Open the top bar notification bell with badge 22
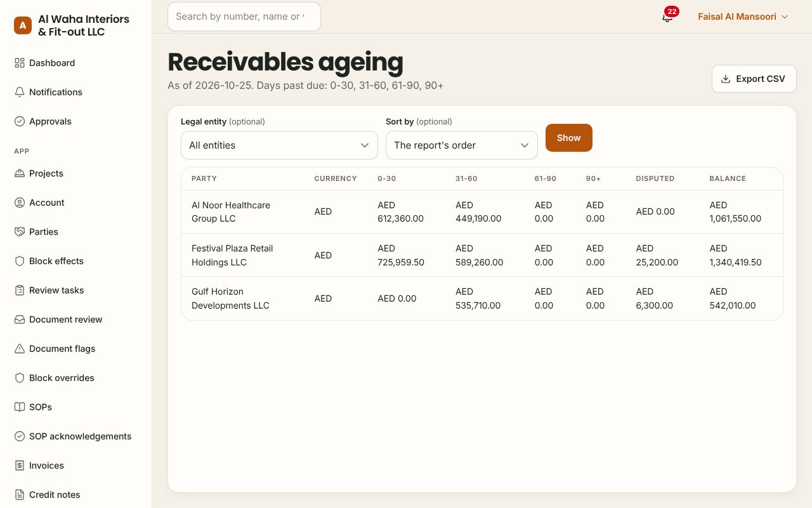Viewport: 812px width, 508px height. point(667,17)
